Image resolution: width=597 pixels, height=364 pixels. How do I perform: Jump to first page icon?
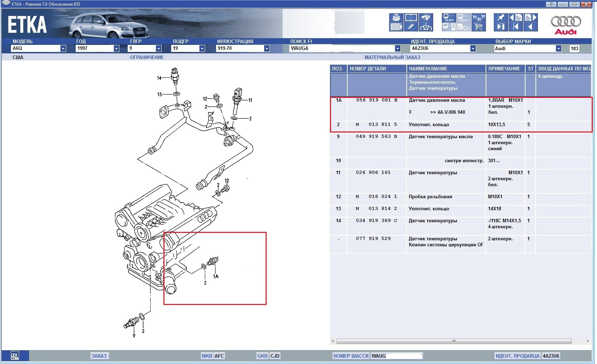pos(516,27)
